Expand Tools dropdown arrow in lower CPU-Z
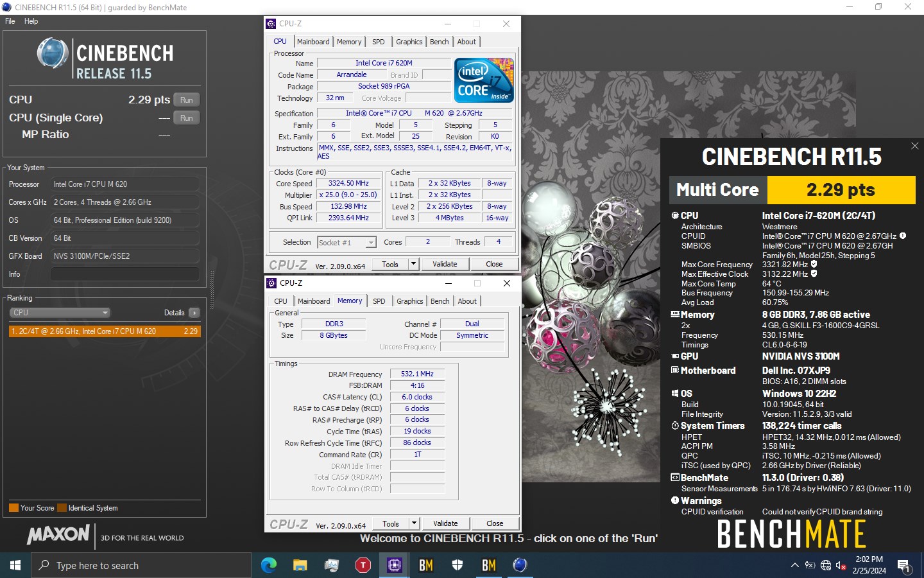Viewport: 924px width, 578px height. (x=415, y=523)
